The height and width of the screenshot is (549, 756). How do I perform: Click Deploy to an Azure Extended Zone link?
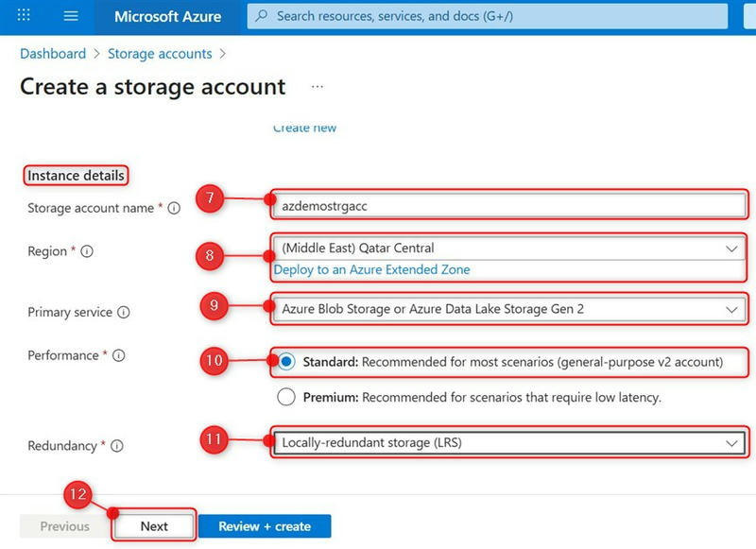click(371, 269)
